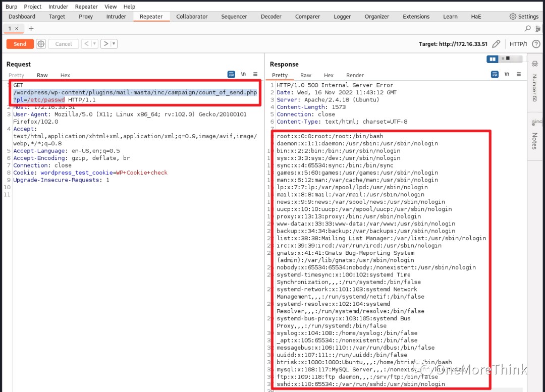The image size is (545, 392).
Task: Click HTTP/1.0 500 Internal Server Error line
Action: click(335, 85)
